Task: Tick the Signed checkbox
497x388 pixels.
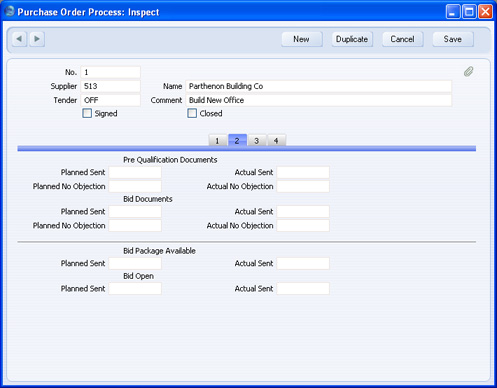Action: (87, 113)
